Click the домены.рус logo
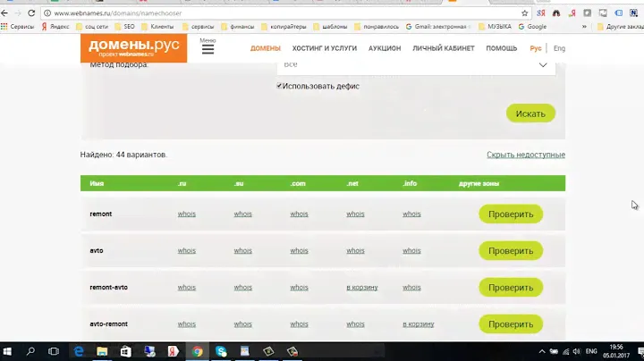Screen dimensions: 644x361 coord(133,49)
